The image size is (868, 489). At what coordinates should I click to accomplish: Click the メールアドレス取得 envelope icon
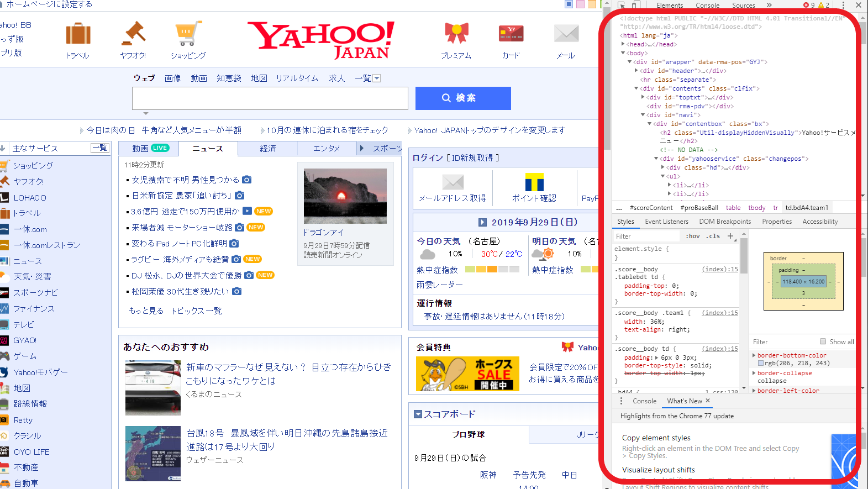[x=453, y=182]
